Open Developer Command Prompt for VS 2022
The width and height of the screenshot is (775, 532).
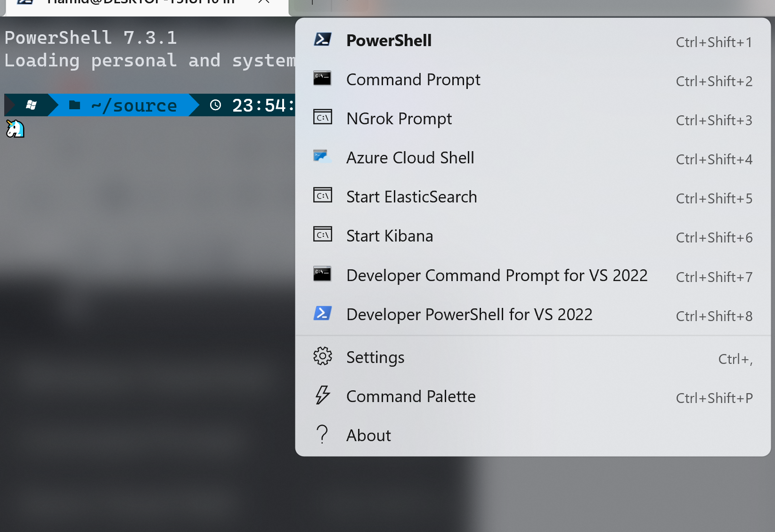pyautogui.click(x=497, y=275)
